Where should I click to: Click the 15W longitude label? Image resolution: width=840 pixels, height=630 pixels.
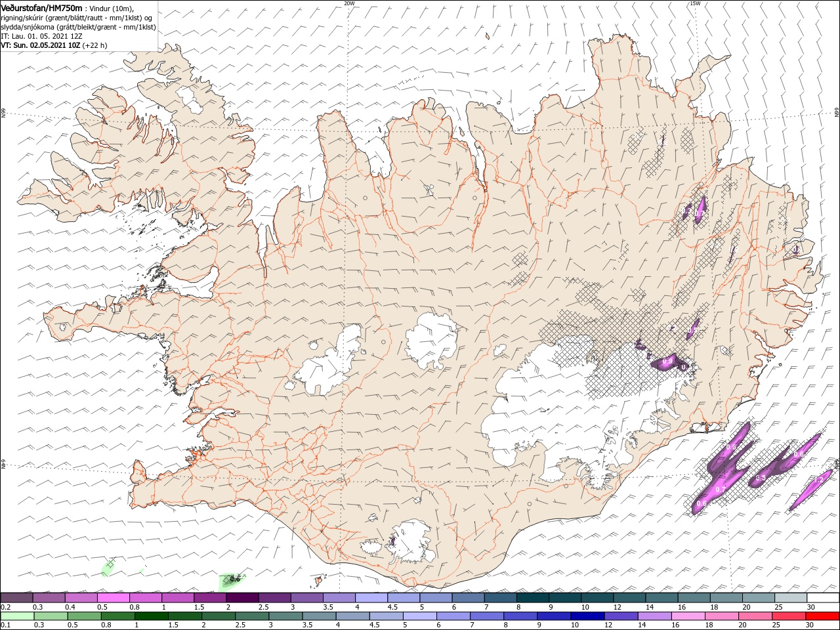694,3
